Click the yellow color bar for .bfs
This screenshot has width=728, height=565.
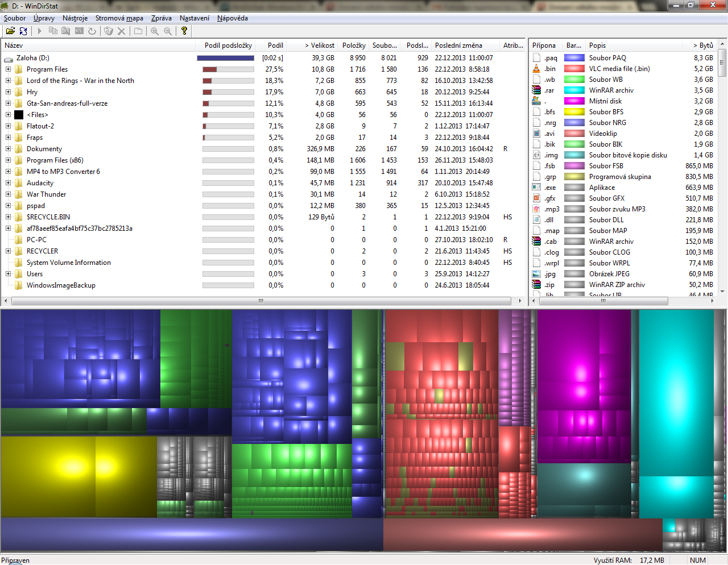574,112
